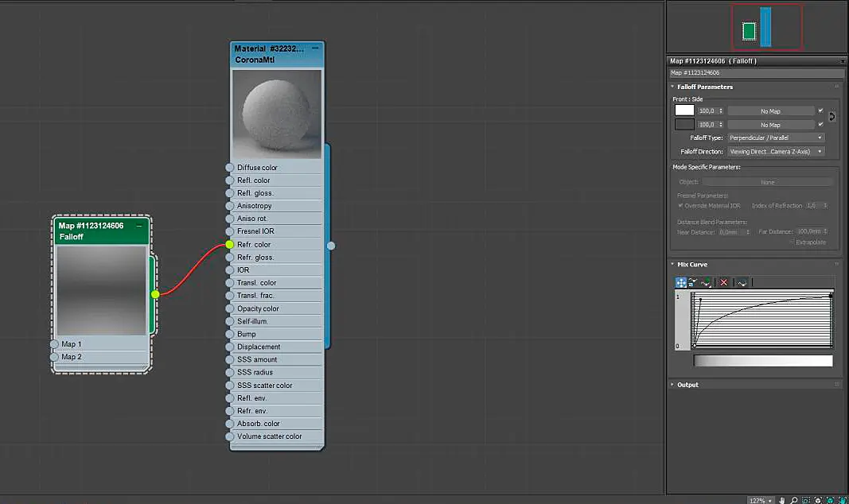This screenshot has width=849, height=504.
Task: Select the Move point tool in Mix Curve
Action: click(680, 282)
